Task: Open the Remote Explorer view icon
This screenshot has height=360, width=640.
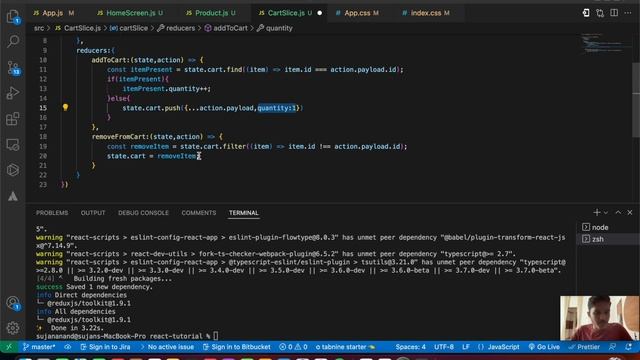Action: pyautogui.click(x=13, y=144)
